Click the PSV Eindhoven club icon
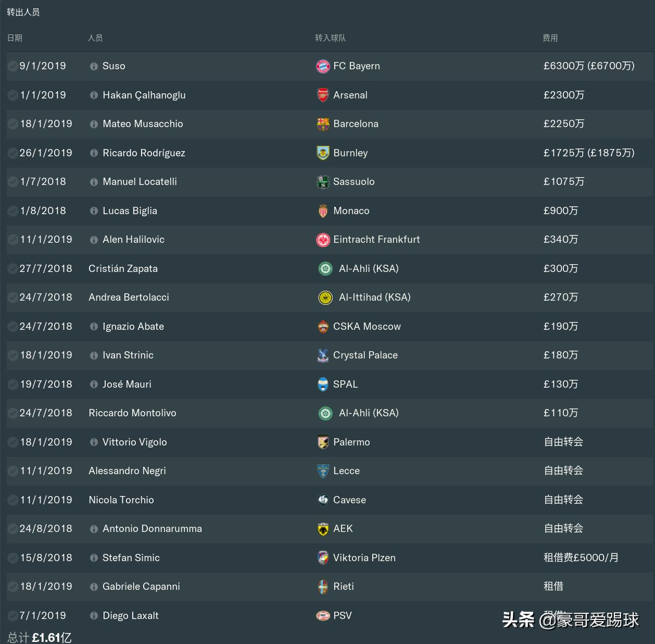 [323, 615]
